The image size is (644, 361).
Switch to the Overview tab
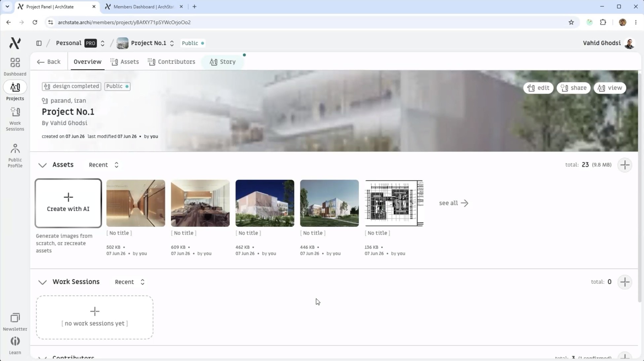point(88,62)
